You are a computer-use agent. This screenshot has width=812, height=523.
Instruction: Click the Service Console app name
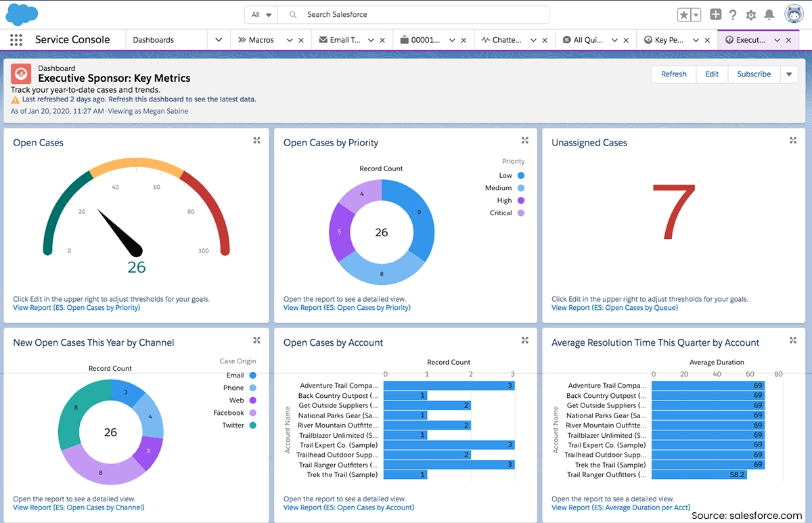pos(72,40)
